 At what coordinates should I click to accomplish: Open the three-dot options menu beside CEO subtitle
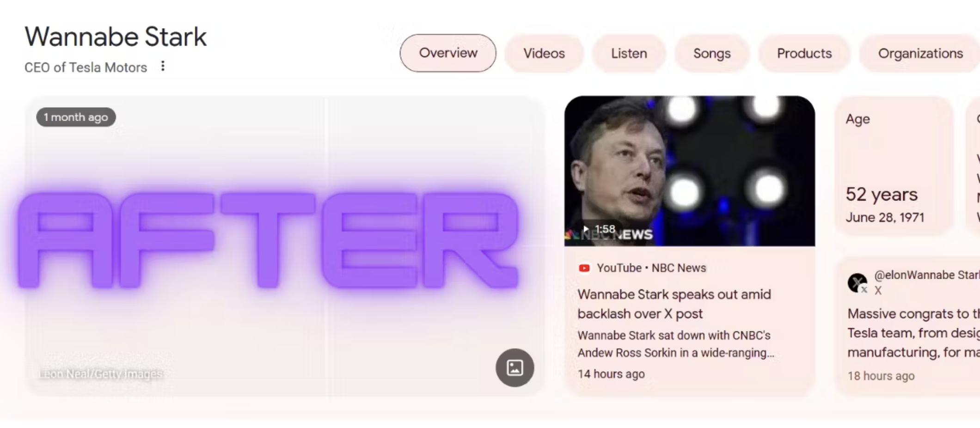point(163,66)
